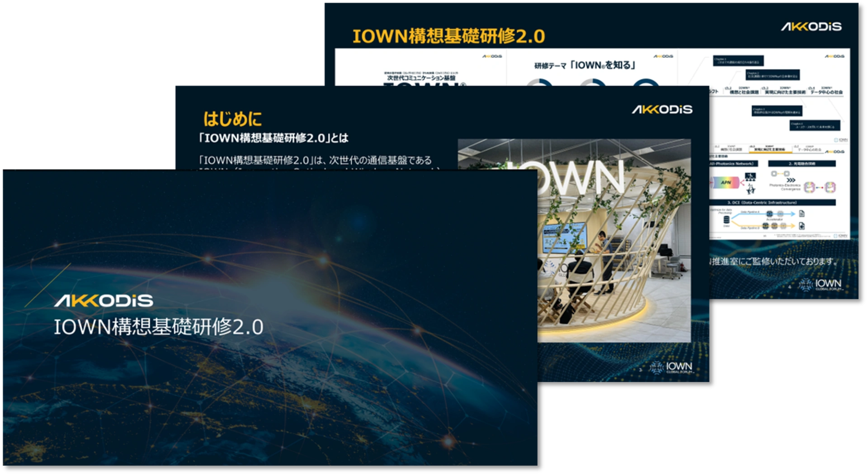The height and width of the screenshot is (475, 868).
Task: Click the wall-mounted display screen in the photo
Action: click(564, 237)
